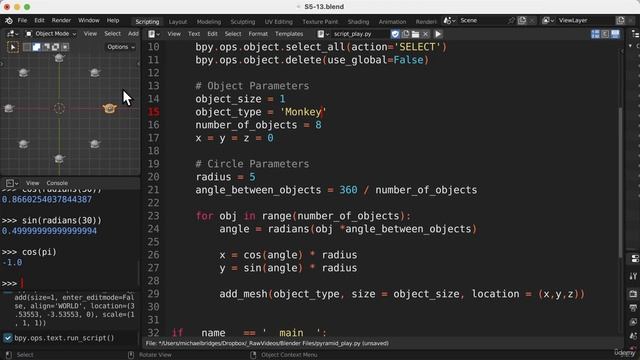
Task: Open the viewport View menu
Action: point(90,34)
